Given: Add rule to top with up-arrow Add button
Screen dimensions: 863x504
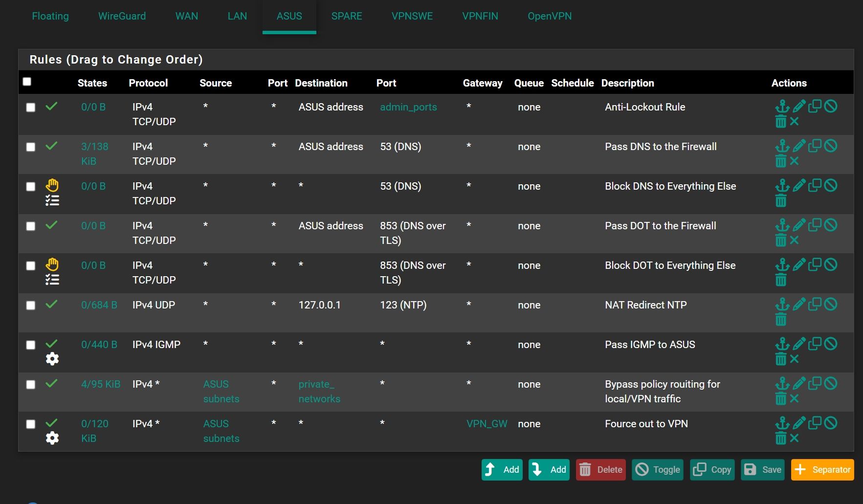Looking at the screenshot, I should (502, 470).
